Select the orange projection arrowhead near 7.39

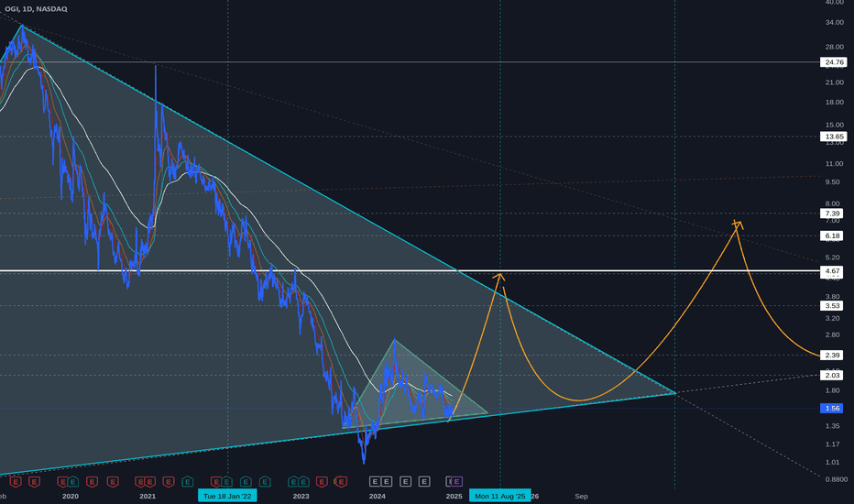coord(738,224)
